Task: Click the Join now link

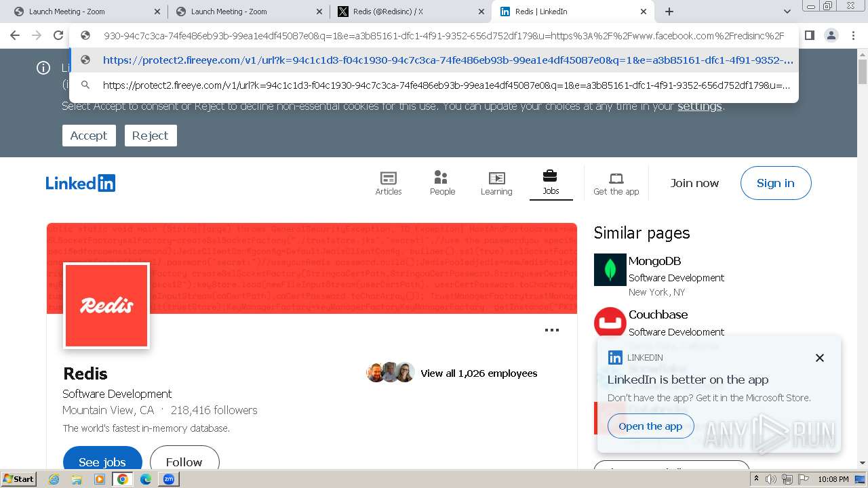Action: (694, 183)
